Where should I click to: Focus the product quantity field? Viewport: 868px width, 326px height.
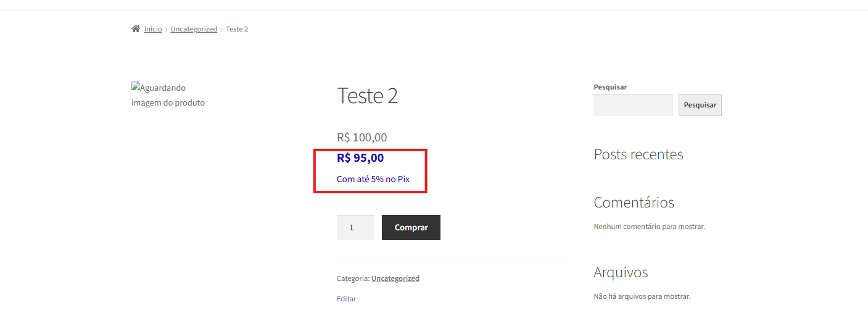(x=355, y=227)
